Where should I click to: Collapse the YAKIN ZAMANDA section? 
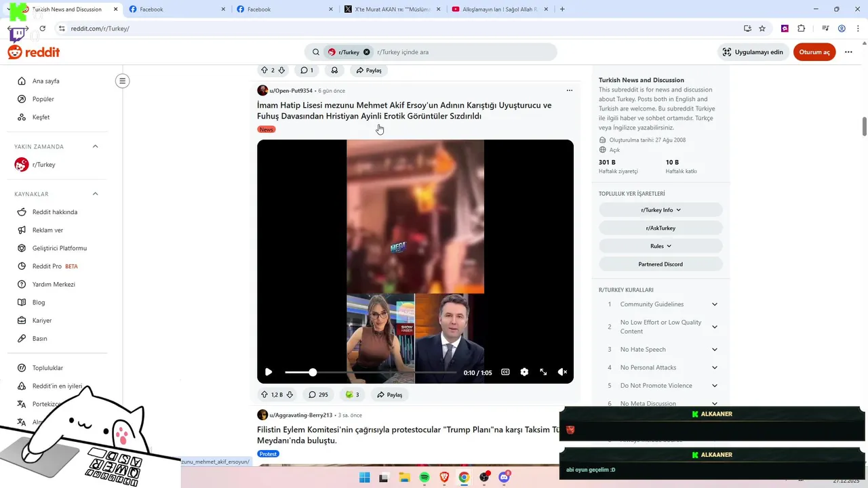pos(95,146)
